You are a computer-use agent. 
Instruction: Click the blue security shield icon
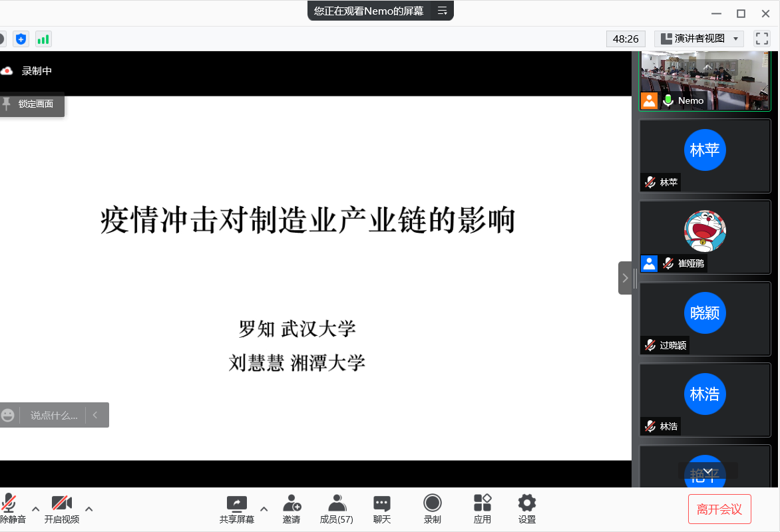point(21,39)
